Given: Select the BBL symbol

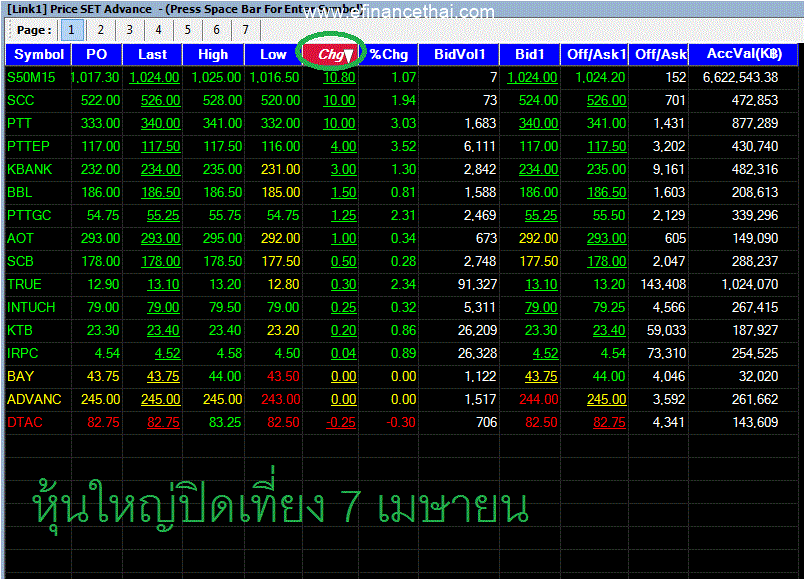Looking at the screenshot, I should tap(19, 192).
